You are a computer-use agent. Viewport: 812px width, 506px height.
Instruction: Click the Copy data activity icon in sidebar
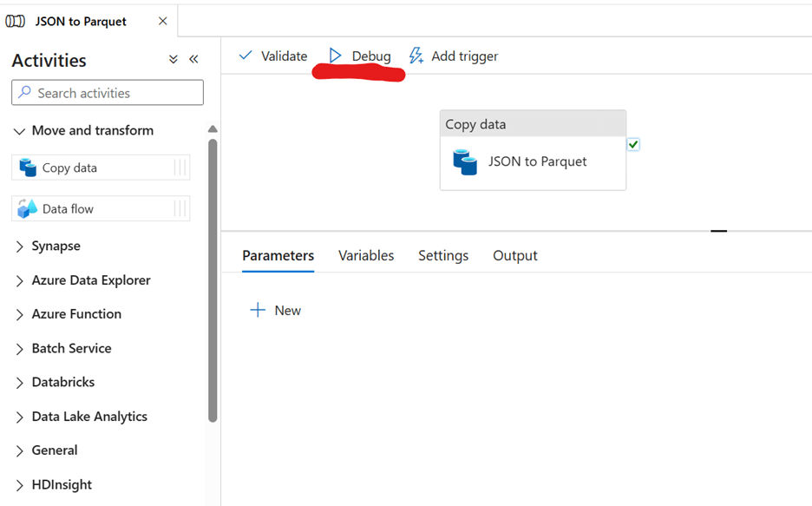point(28,168)
